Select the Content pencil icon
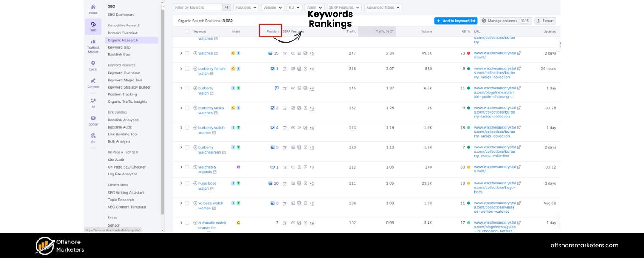The width and height of the screenshot is (644, 258). click(x=93, y=81)
